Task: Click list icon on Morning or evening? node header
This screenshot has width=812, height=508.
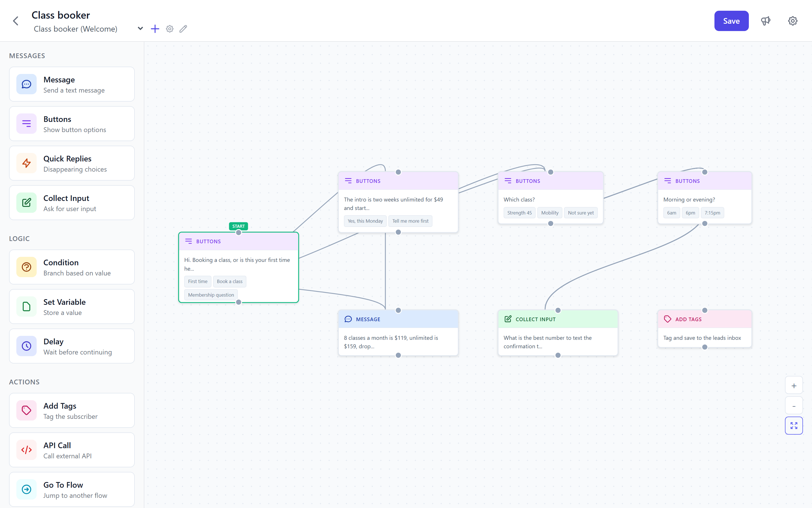Action: point(668,181)
